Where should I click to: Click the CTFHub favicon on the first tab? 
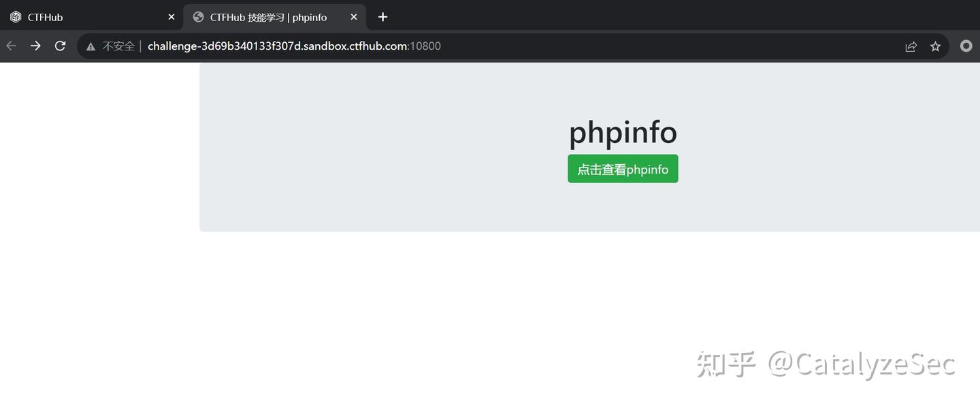tap(15, 16)
